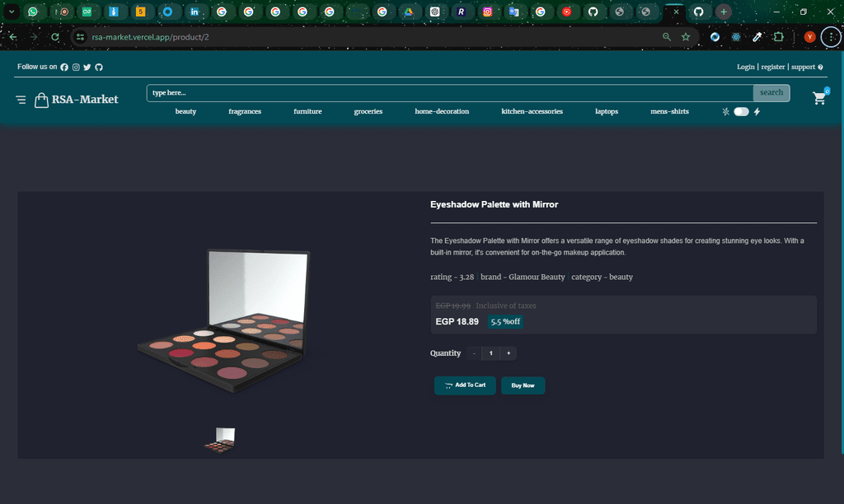
Task: Click the lightning bolt dark-mode icon
Action: click(757, 112)
